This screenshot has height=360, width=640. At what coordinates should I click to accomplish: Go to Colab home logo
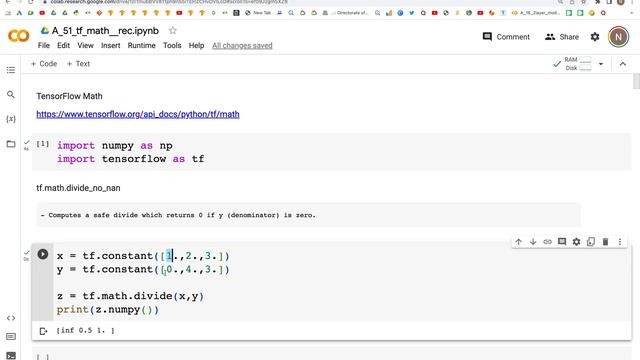tap(18, 36)
